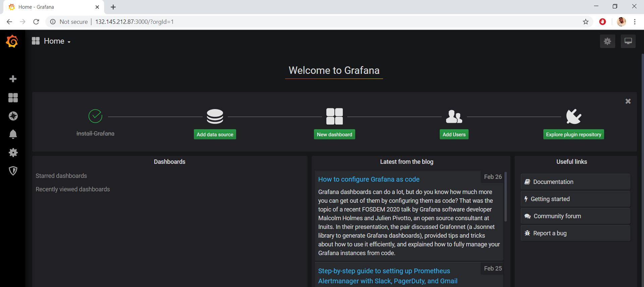Click the Explore plugin repository button

(574, 134)
